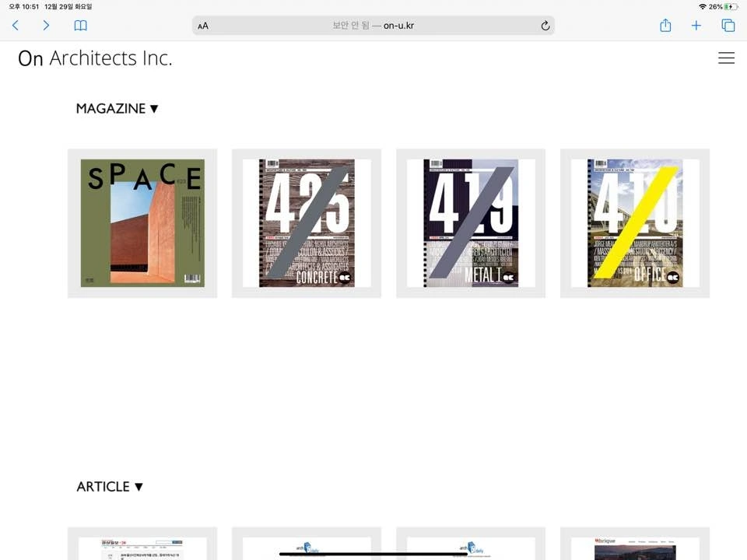Screen dimensions: 747x560
Task: Go forward with Safari forward arrow
Action: [x=46, y=25]
